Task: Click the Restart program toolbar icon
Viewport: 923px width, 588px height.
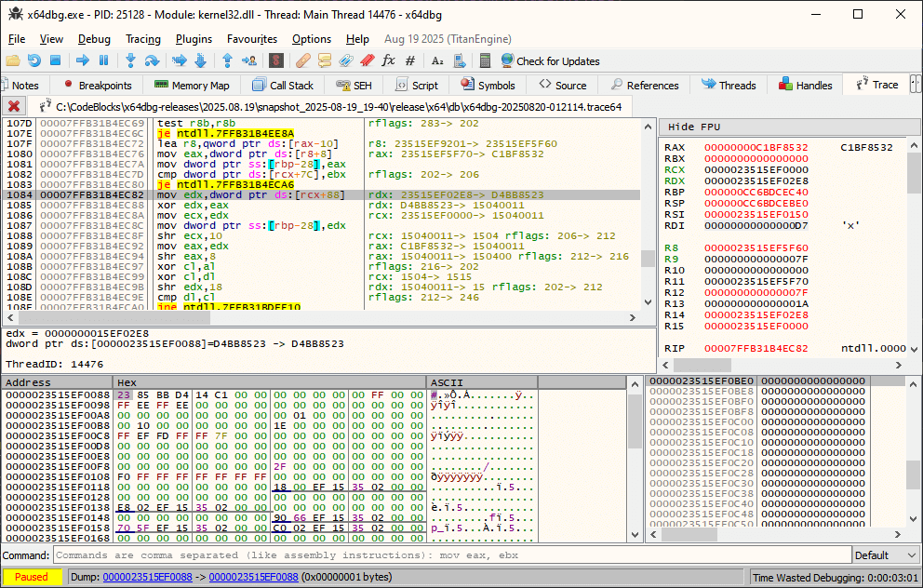Action: [34, 60]
